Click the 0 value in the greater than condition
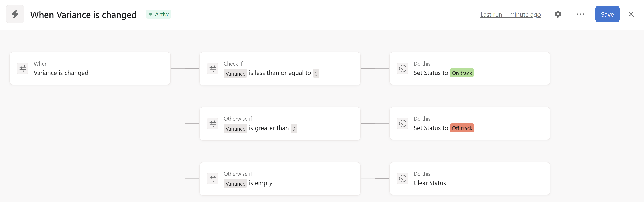Image resolution: width=644 pixels, height=202 pixels. (294, 129)
